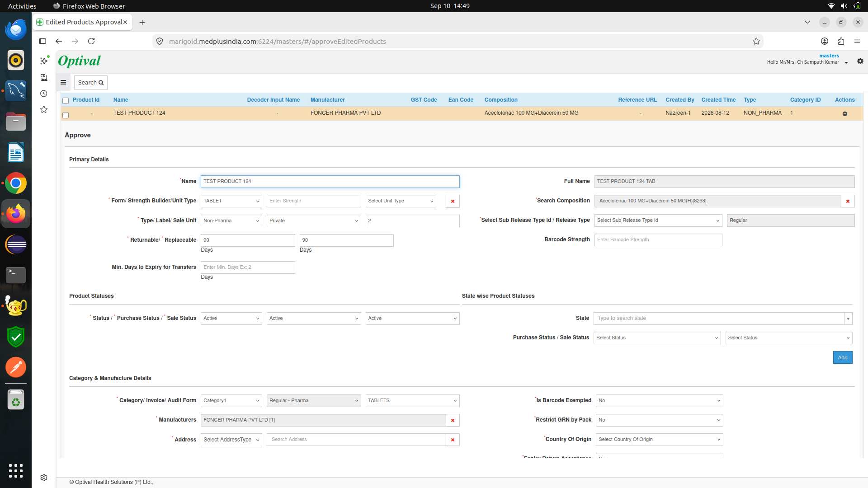Open Firefox application menu

[857, 41]
